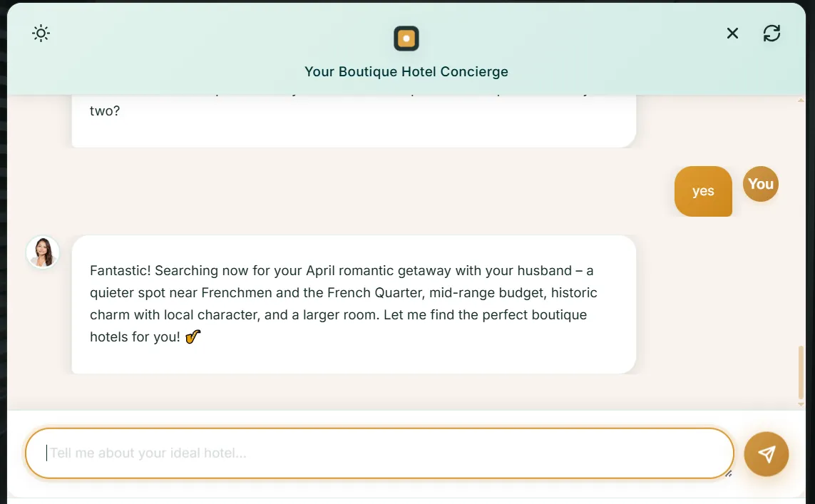Screen dimensions: 815x504
Task: Click the 'You' avatar badge
Action: point(760,184)
